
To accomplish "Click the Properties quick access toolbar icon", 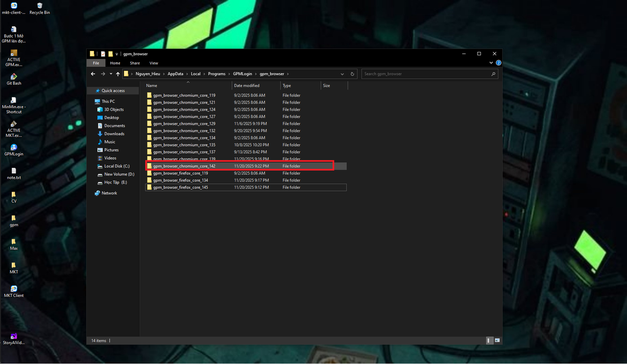I will 103,54.
